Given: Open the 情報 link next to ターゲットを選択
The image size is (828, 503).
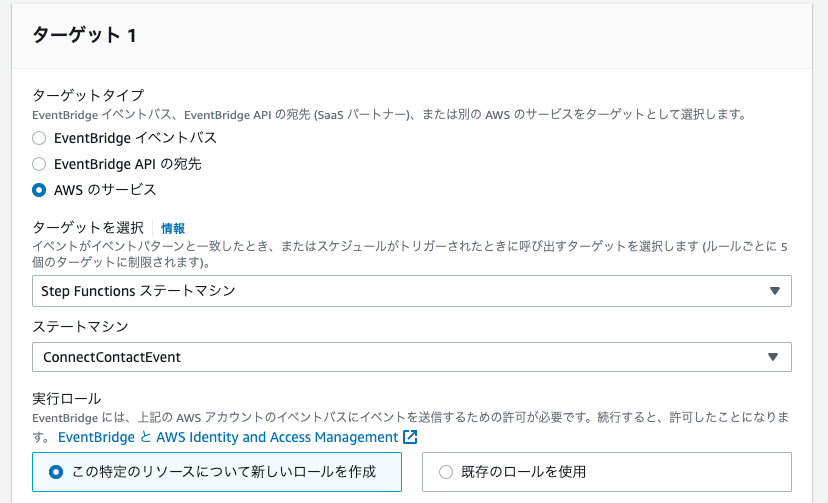Looking at the screenshot, I should tap(173, 229).
